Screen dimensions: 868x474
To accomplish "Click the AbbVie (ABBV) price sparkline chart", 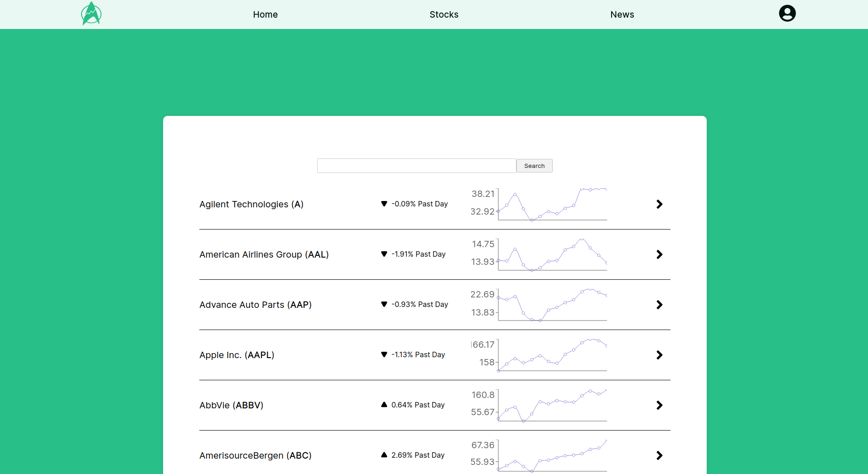I will point(539,405).
